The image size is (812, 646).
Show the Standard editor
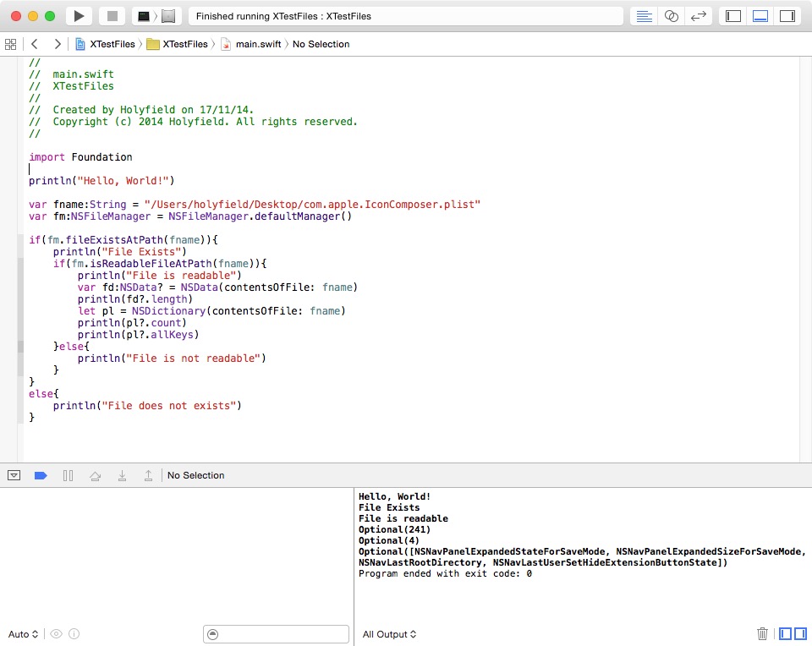644,16
